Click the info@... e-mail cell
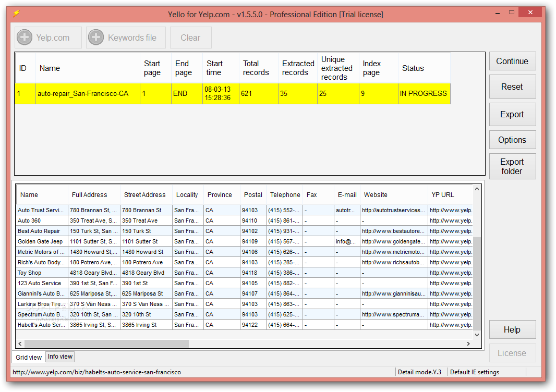The width and height of the screenshot is (556, 392). coord(347,241)
